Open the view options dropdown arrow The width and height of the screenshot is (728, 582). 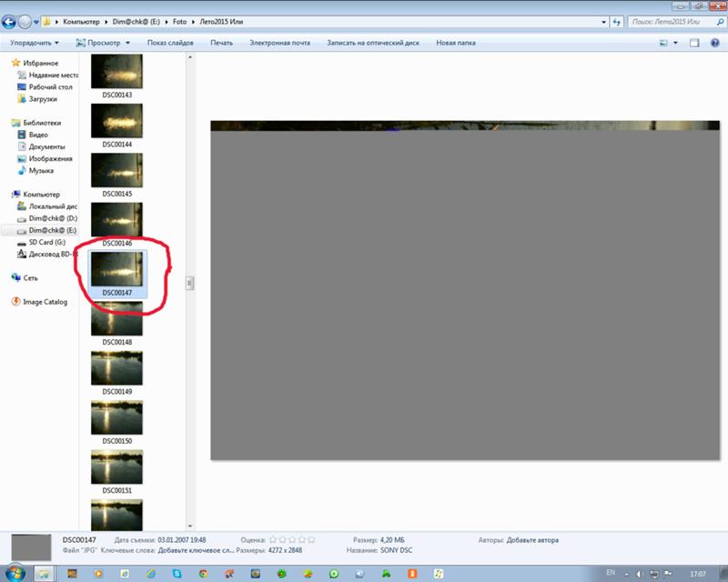(675, 43)
